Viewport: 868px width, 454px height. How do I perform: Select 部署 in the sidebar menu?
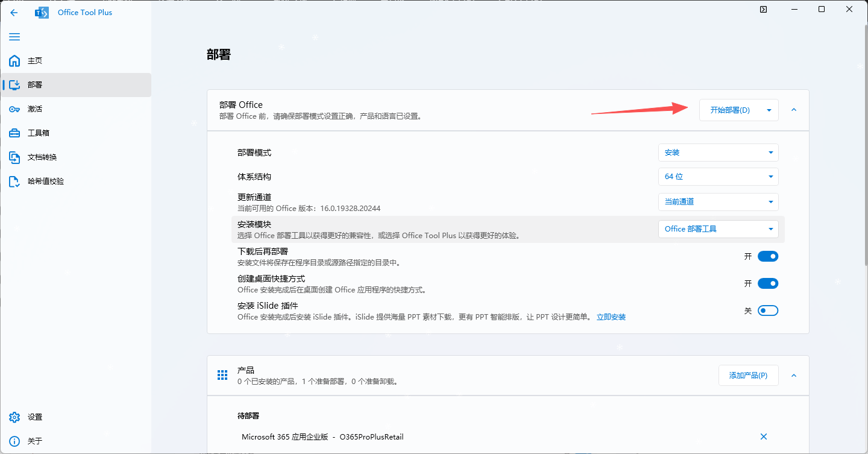click(35, 84)
